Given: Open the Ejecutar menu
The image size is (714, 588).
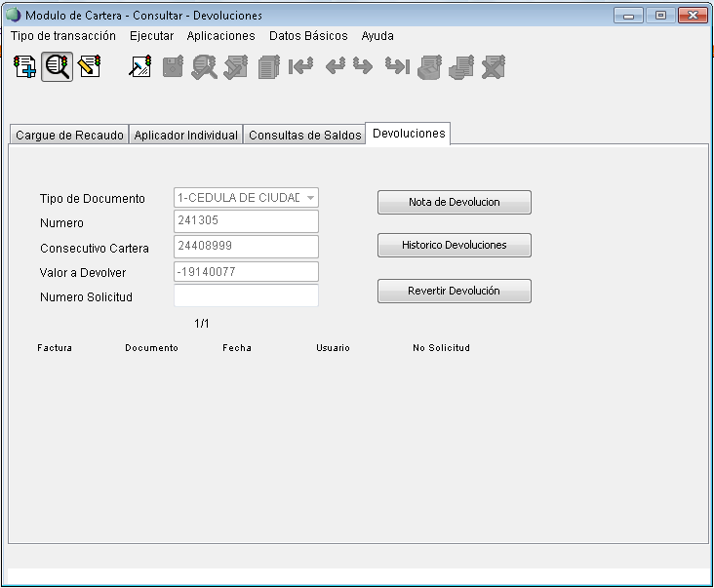Looking at the screenshot, I should 151,36.
